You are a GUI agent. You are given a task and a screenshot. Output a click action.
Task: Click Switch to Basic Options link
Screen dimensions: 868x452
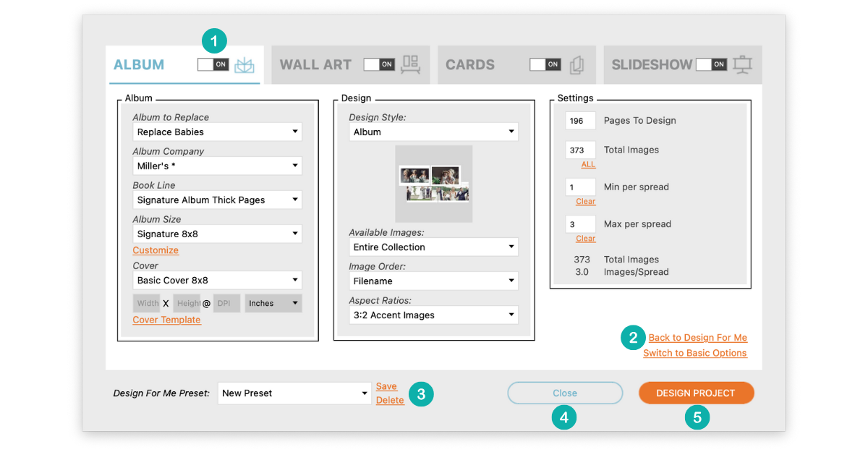(x=695, y=353)
